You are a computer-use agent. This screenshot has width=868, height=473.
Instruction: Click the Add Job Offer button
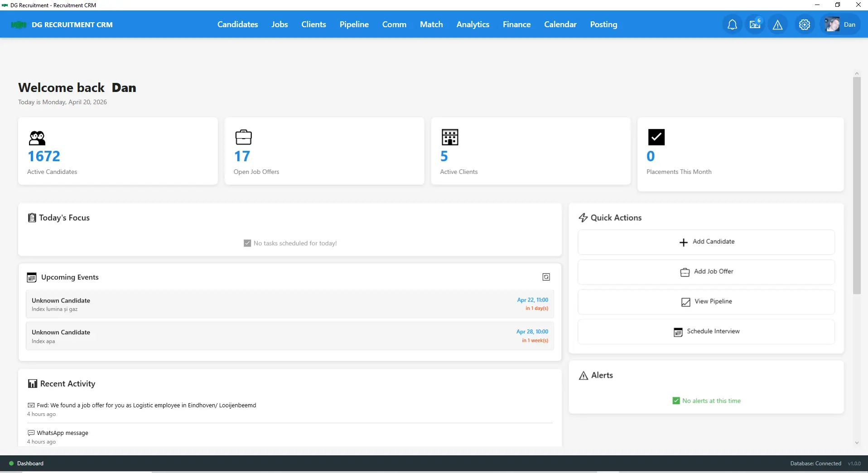[706, 272]
